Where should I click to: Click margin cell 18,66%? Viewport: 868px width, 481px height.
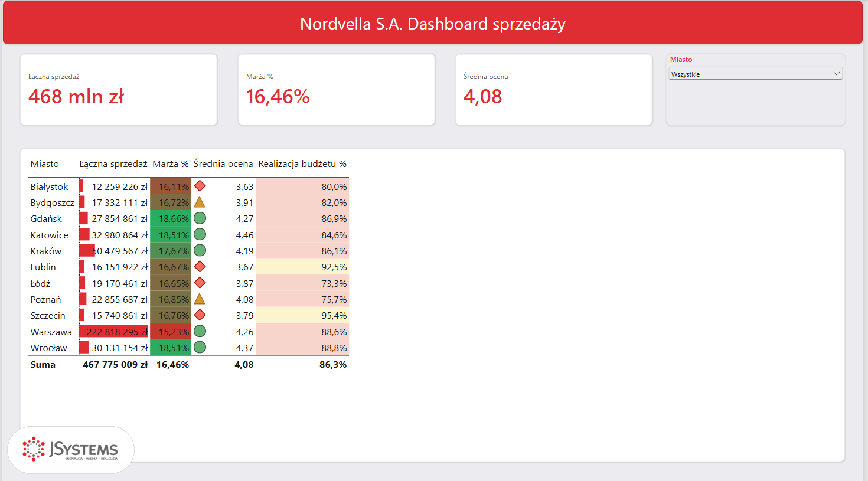pyautogui.click(x=171, y=218)
